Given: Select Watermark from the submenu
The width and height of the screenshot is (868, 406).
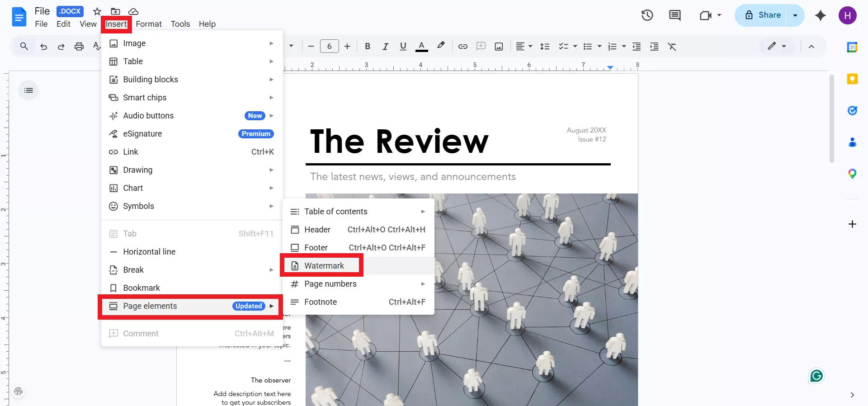Looking at the screenshot, I should click(358, 266).
